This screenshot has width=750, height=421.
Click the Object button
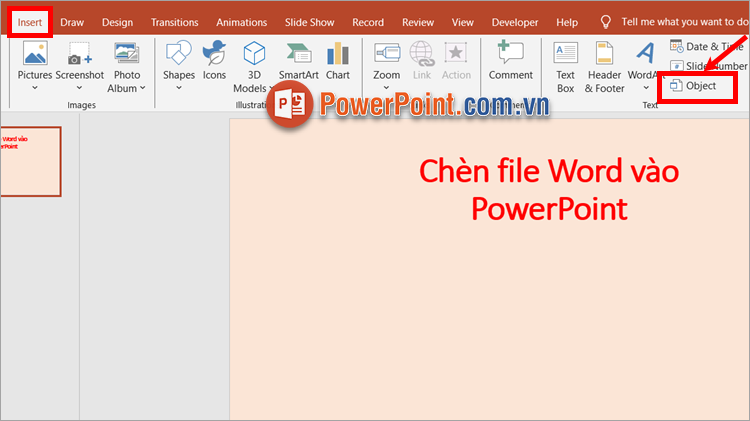pyautogui.click(x=693, y=86)
